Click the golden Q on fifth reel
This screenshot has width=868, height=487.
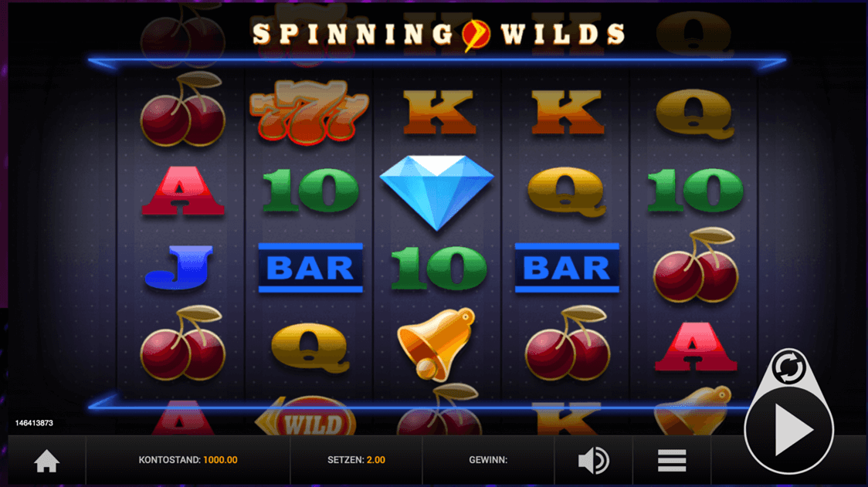pyautogui.click(x=695, y=114)
